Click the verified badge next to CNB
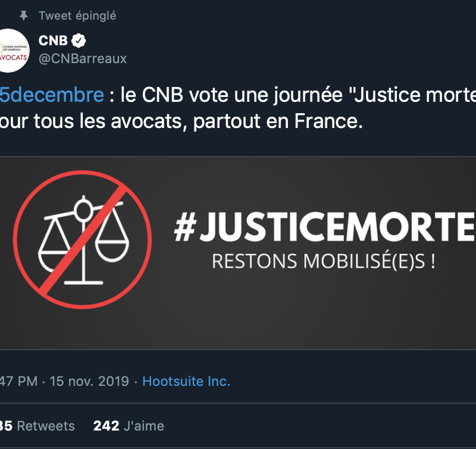476x449 pixels. click(80, 41)
